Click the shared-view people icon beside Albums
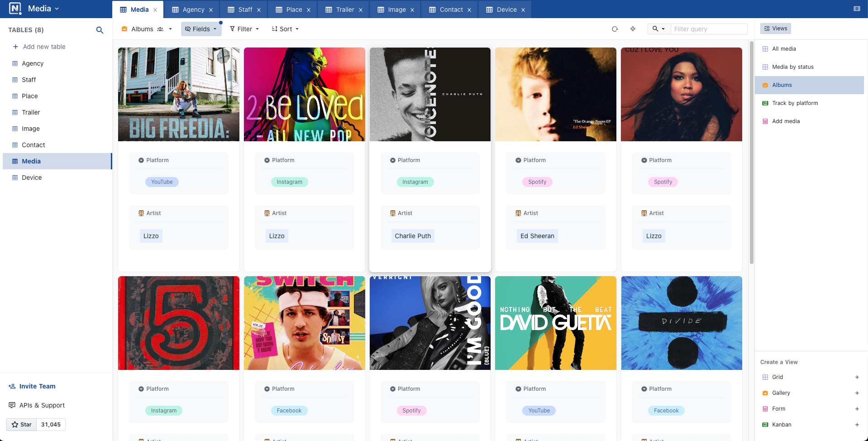Viewport: 868px width, 441px height. coord(160,29)
